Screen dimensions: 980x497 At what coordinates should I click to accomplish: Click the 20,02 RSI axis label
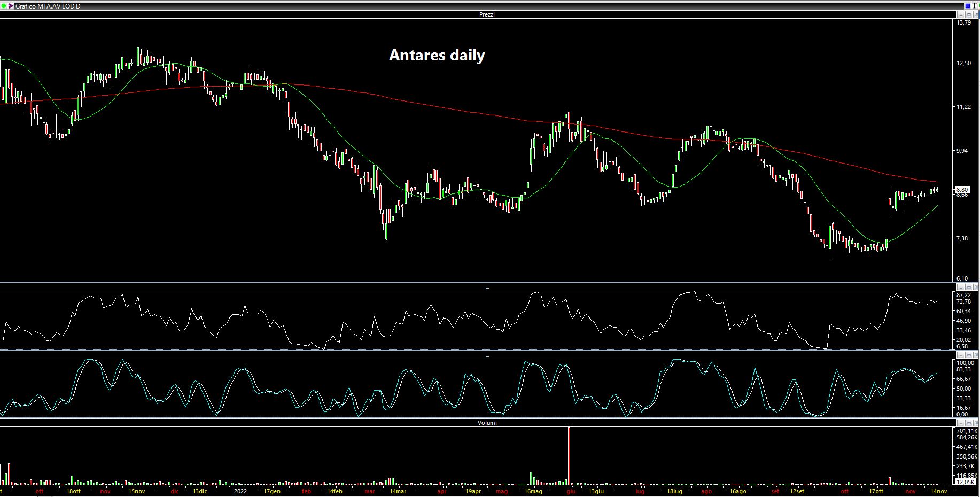coord(964,340)
